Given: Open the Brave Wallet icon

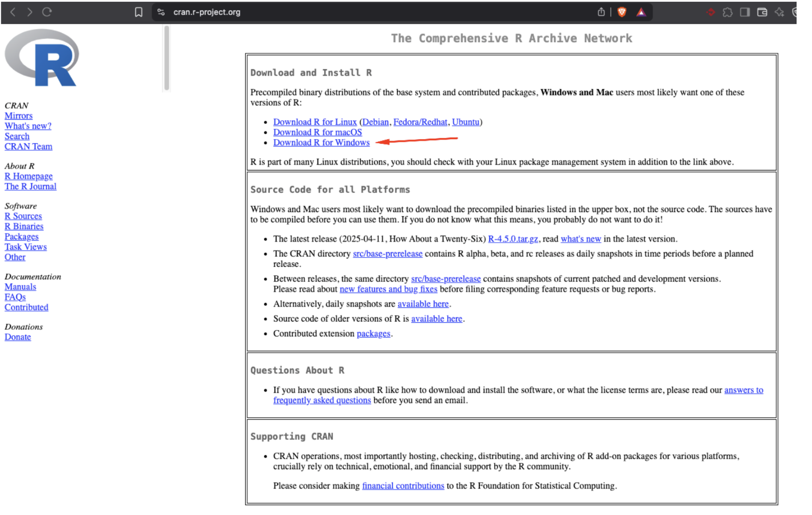Looking at the screenshot, I should point(762,12).
